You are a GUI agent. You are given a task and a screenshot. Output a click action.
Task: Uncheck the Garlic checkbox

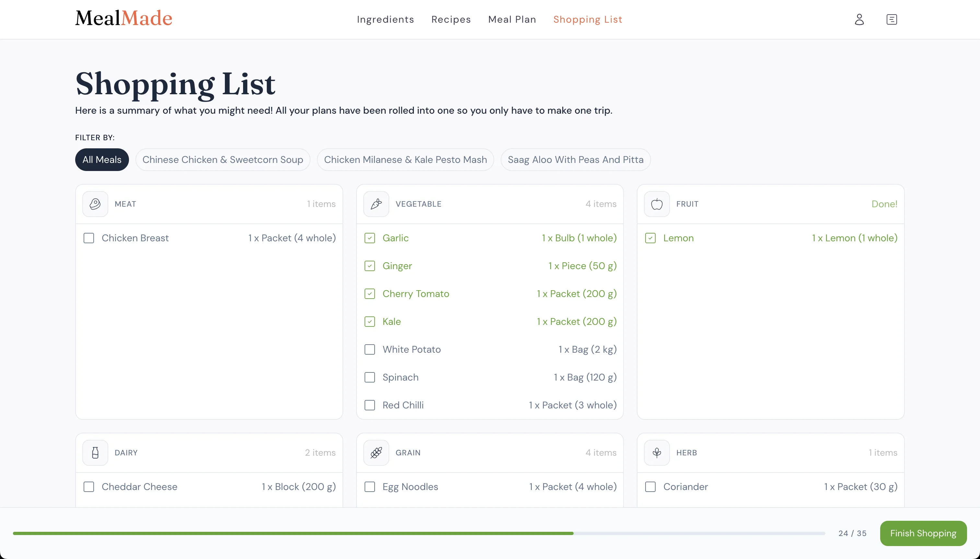pos(369,238)
